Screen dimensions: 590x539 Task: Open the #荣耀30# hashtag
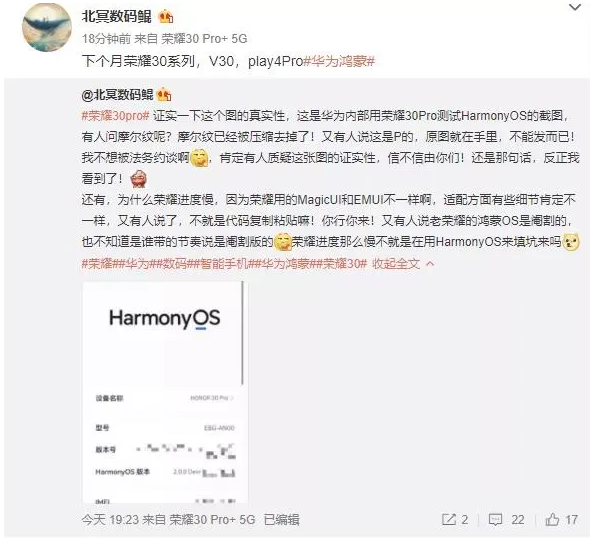tap(342, 264)
